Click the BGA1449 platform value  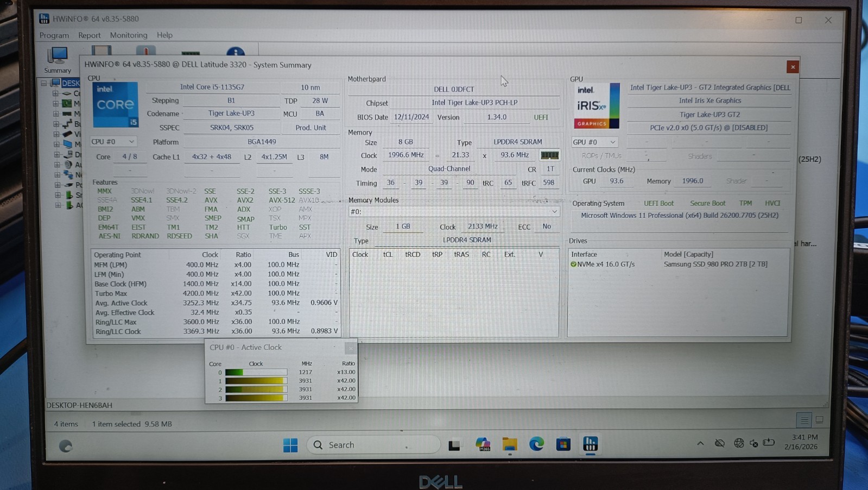tap(262, 142)
